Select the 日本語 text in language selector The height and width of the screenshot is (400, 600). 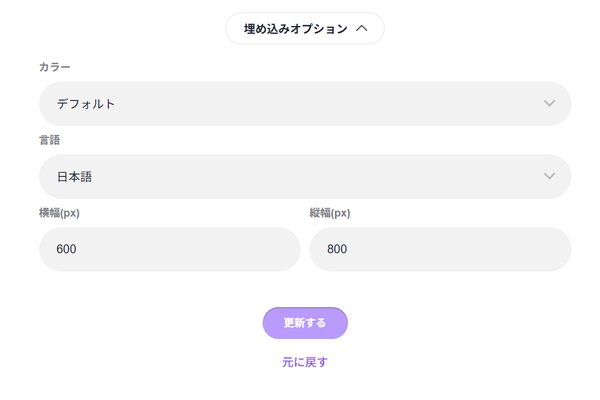tap(74, 177)
